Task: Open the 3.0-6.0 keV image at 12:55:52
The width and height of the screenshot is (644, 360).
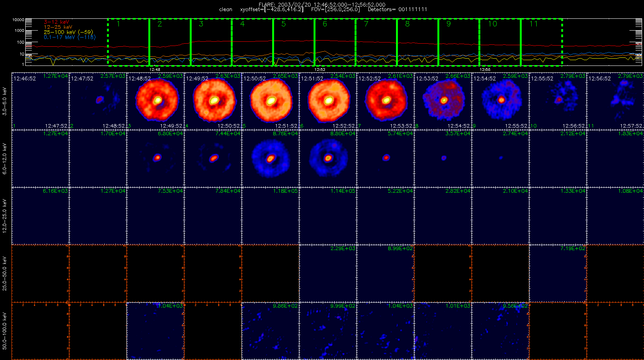Action: (558, 101)
